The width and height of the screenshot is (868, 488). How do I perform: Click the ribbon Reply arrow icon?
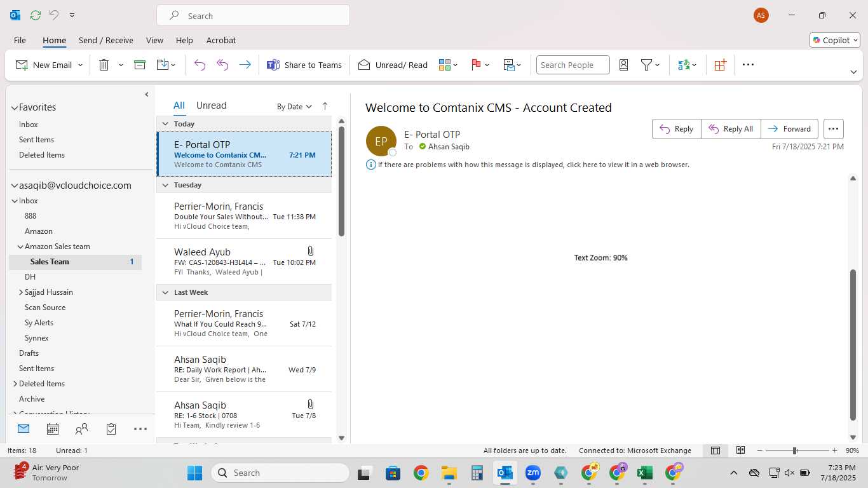click(200, 65)
